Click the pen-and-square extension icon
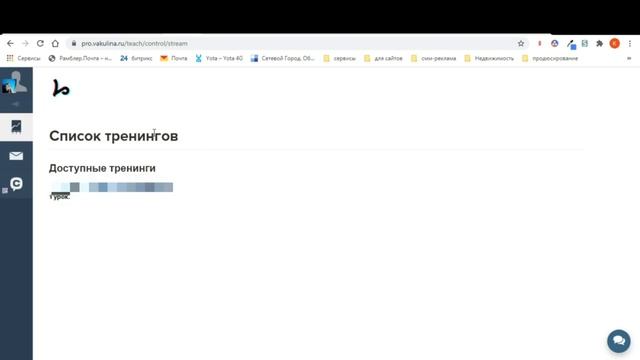 571,44
